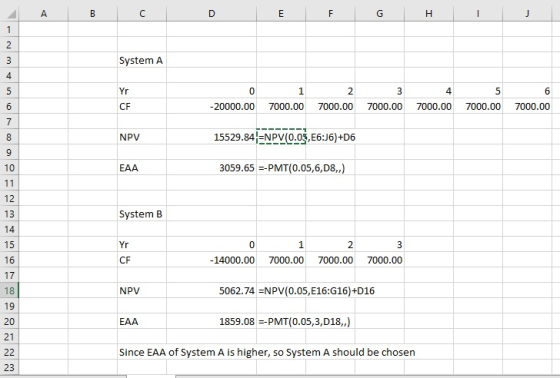Select column F header
Viewport: 560px width, 378px height.
(330, 14)
